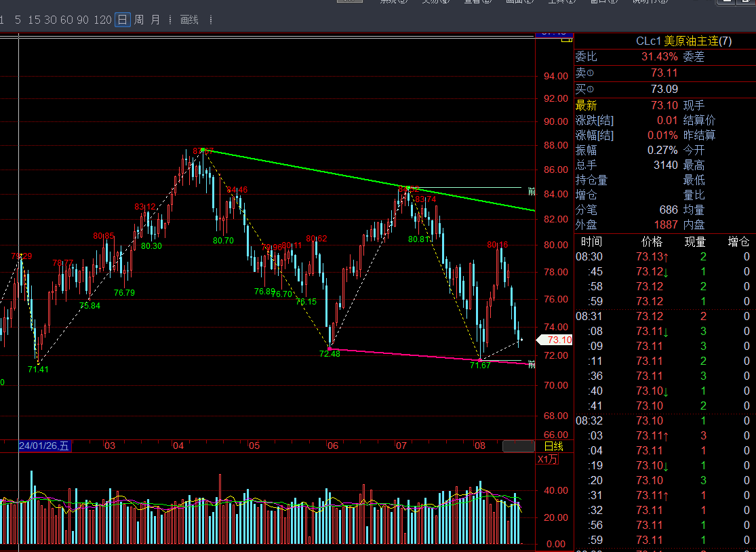Open the 画线 drawing tools
The height and width of the screenshot is (552, 756).
point(189,20)
